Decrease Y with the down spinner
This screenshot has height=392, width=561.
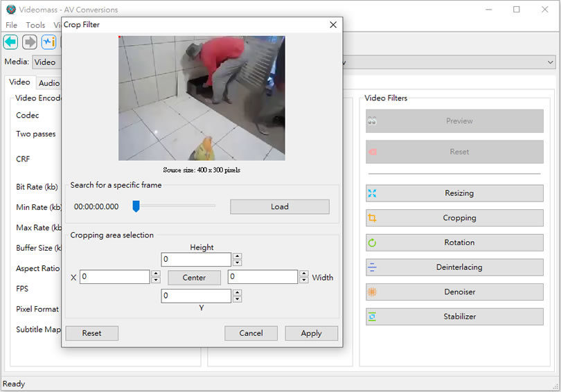tap(237, 299)
